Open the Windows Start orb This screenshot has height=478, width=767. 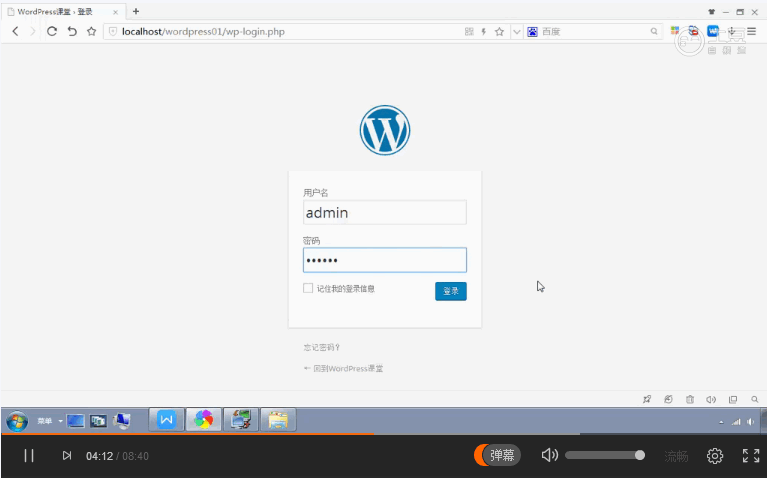(17, 421)
